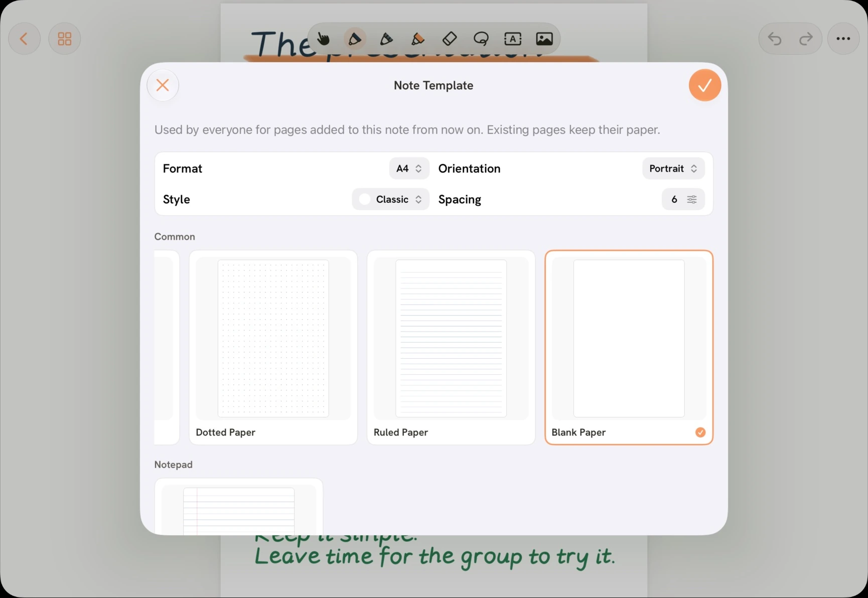The width and height of the screenshot is (868, 598).
Task: Pick the orange highlighter tool
Action: pyautogui.click(x=418, y=39)
